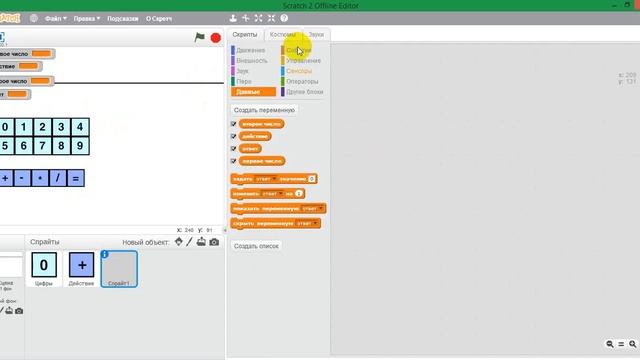The width and height of the screenshot is (640, 360).
Task: Select the Shrink sprite tool in the toolbar
Action: [x=271, y=18]
